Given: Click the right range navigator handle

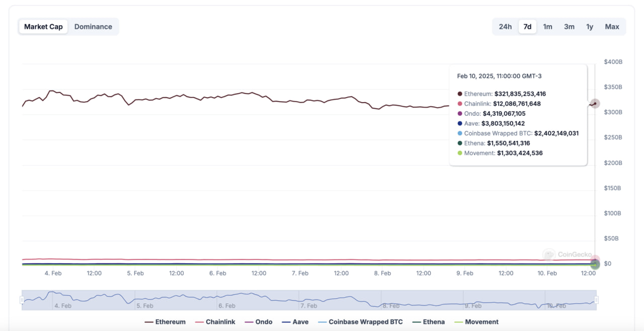Looking at the screenshot, I should [596, 300].
